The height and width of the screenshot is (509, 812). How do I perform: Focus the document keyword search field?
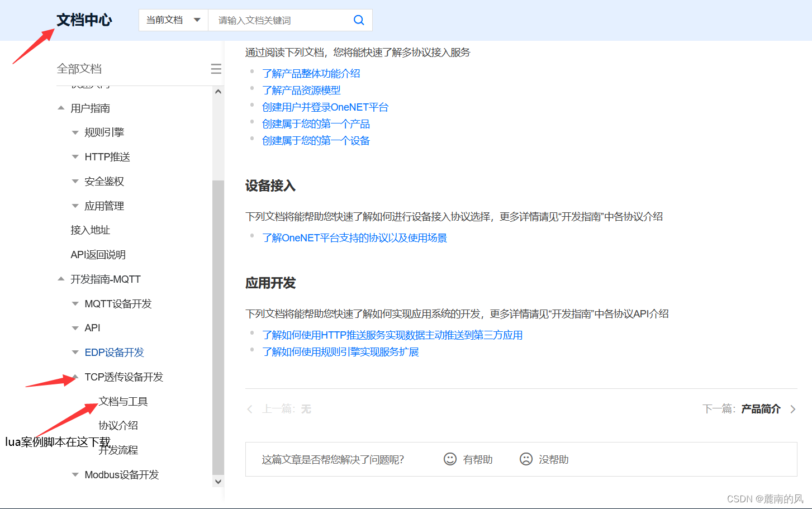(x=282, y=20)
